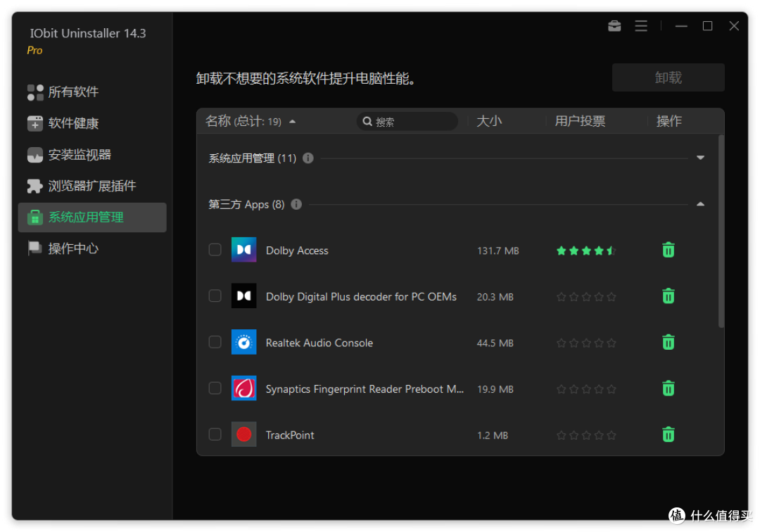Show info for 第三方 Apps (8) group

[x=296, y=205]
